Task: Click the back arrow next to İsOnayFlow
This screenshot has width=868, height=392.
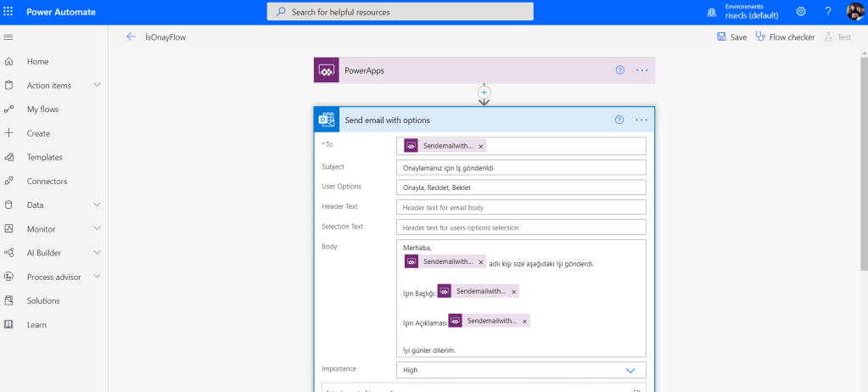Action: click(x=131, y=37)
